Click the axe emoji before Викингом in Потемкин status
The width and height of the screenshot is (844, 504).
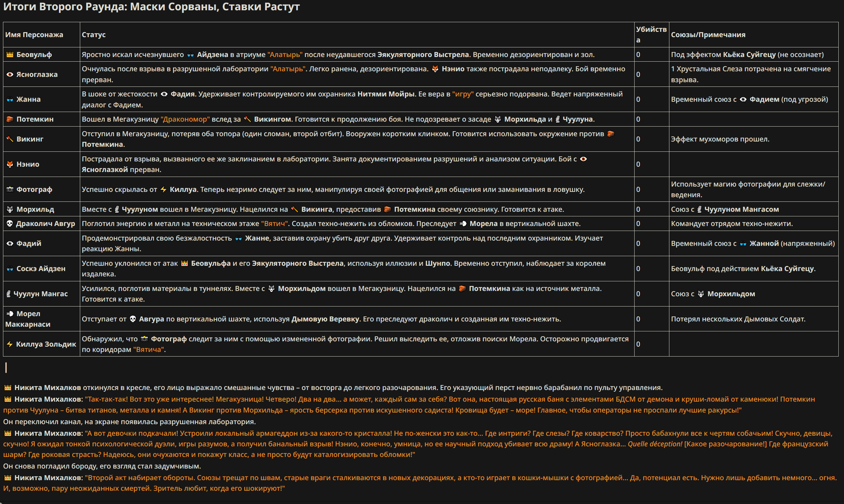(x=248, y=119)
